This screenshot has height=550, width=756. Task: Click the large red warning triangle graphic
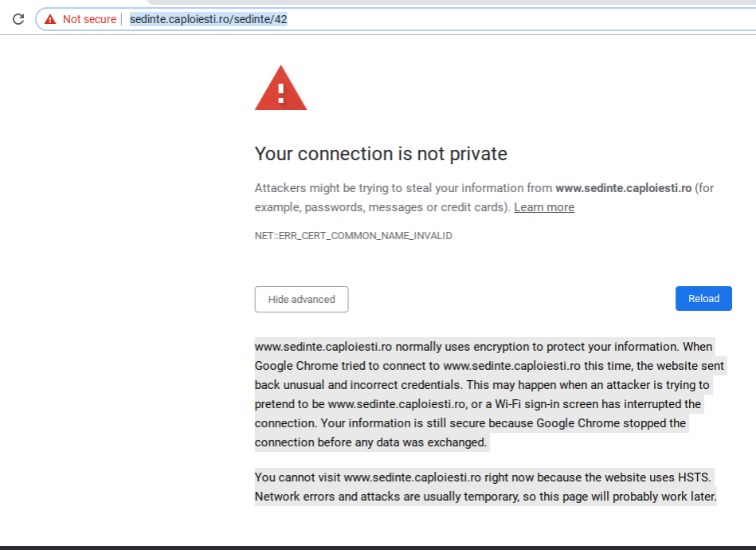point(280,88)
